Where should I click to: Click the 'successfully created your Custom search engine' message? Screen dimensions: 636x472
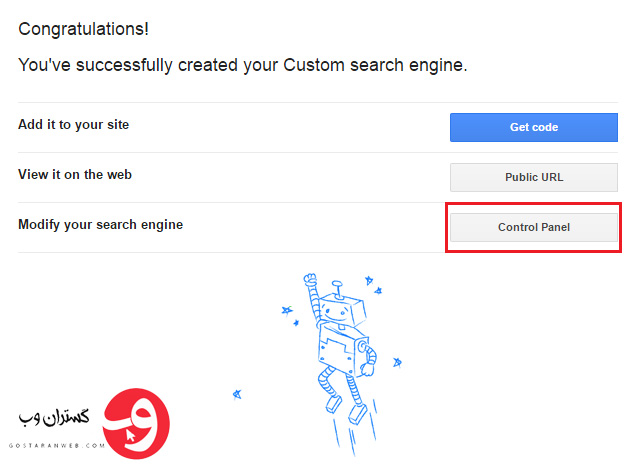click(x=271, y=65)
